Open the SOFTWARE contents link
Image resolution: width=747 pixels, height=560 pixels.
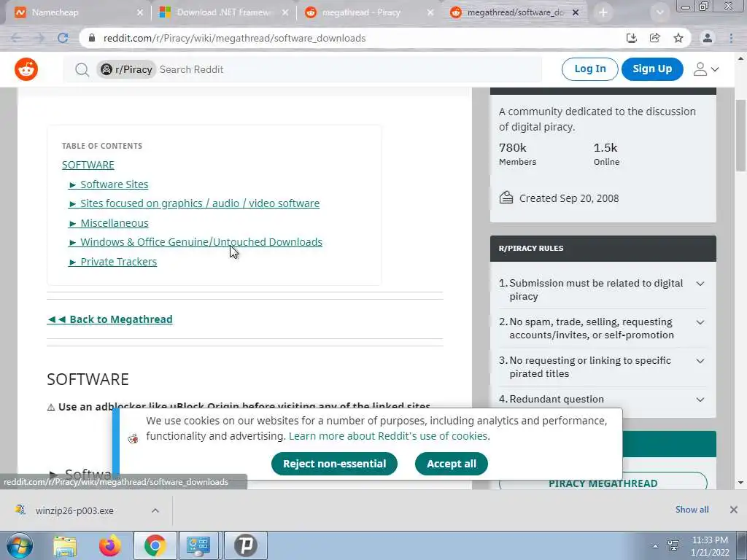88,165
